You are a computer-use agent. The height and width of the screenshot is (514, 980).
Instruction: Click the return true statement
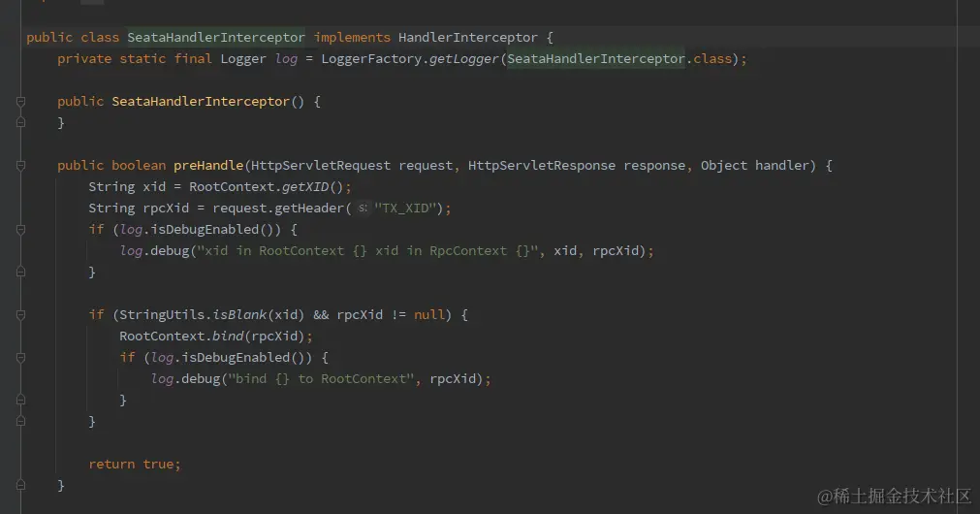(x=135, y=464)
